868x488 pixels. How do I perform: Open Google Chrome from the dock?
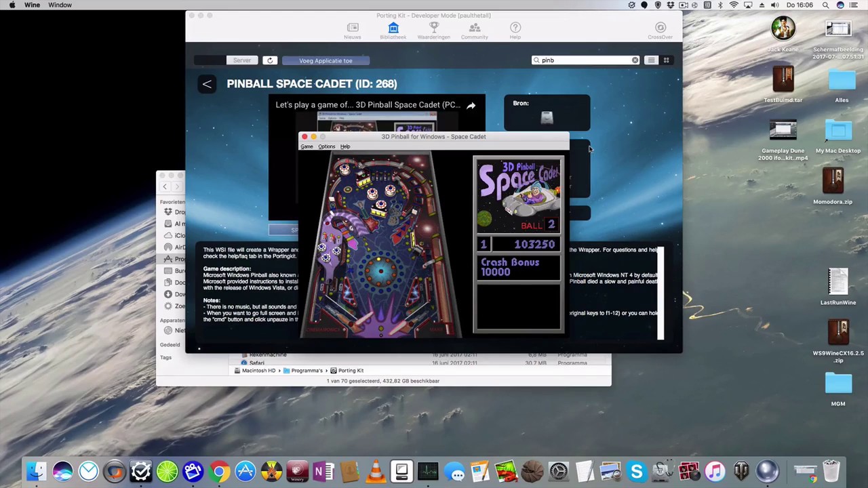(219, 471)
